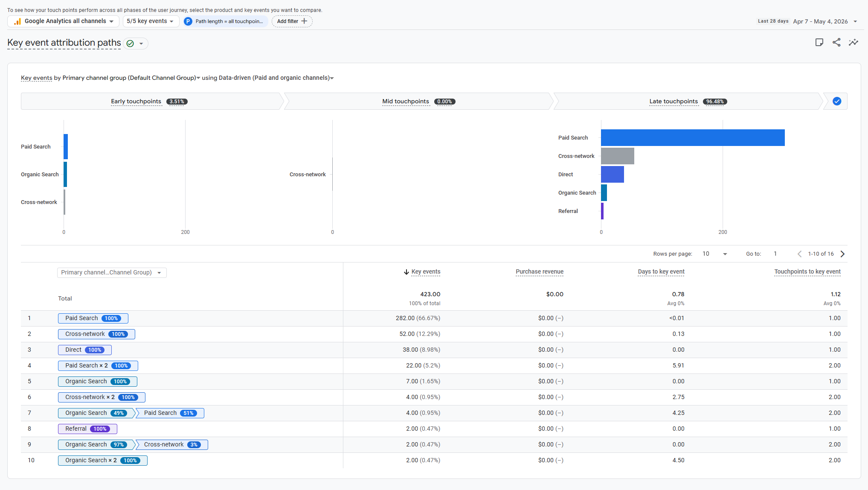Click the Key events link in chart title

37,78
